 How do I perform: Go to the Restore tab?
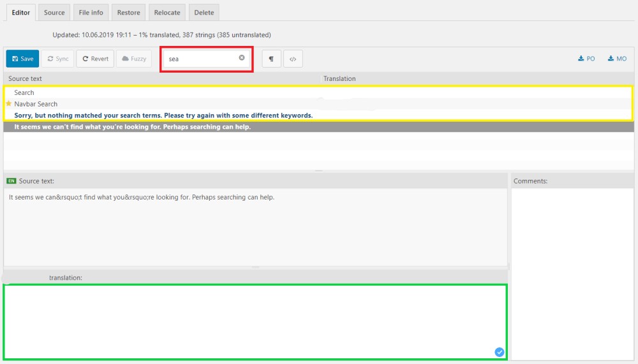(129, 12)
